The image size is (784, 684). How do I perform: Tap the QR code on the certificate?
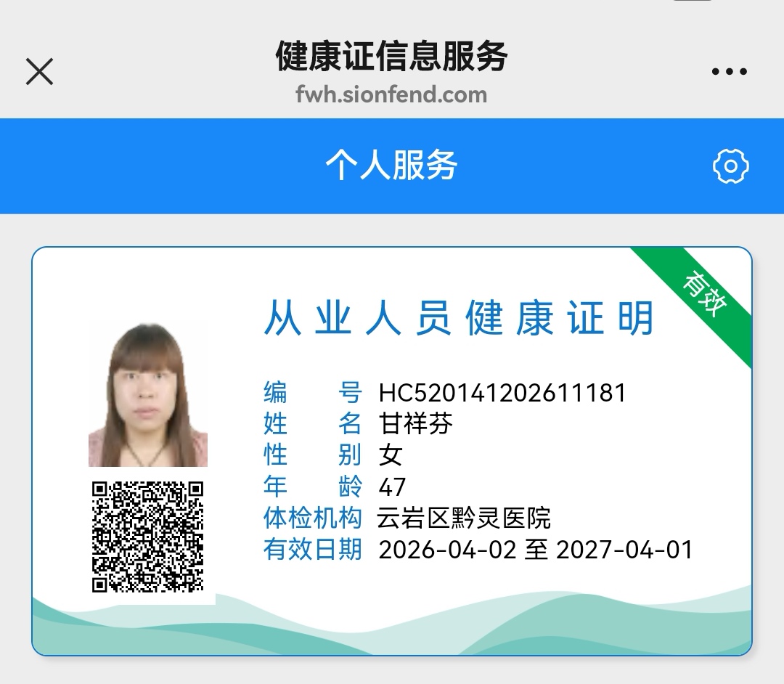click(147, 537)
